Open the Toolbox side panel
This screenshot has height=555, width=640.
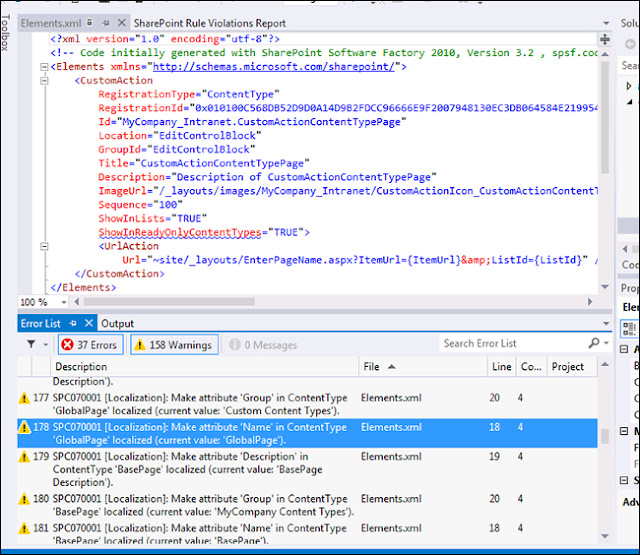click(x=5, y=33)
